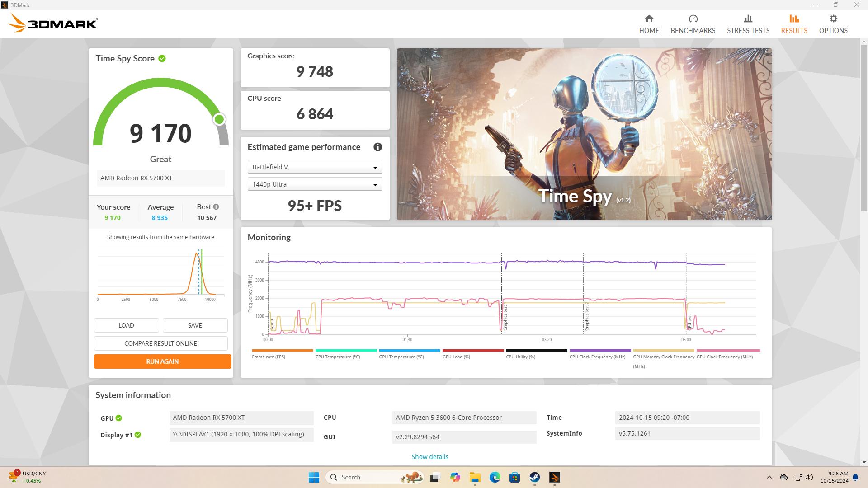
Task: Click the GUI version v2.29.8294 s64 field
Action: click(464, 437)
